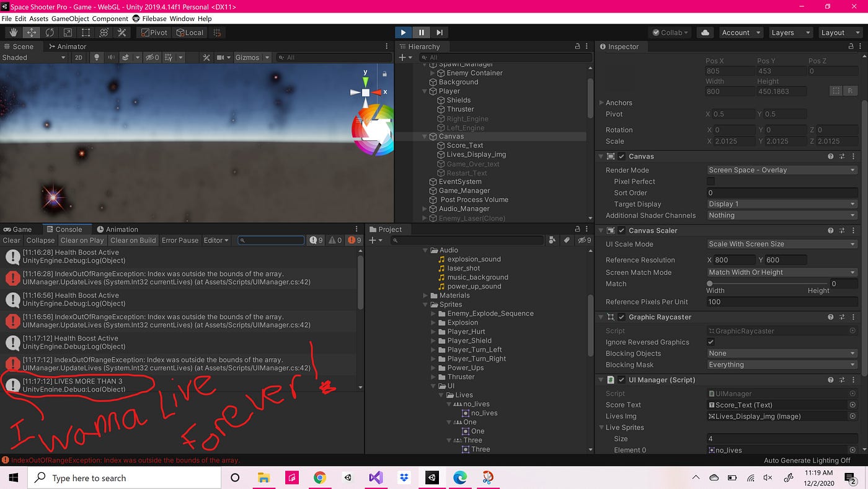The width and height of the screenshot is (868, 489).
Task: Open Canvas component help icon
Action: (831, 156)
